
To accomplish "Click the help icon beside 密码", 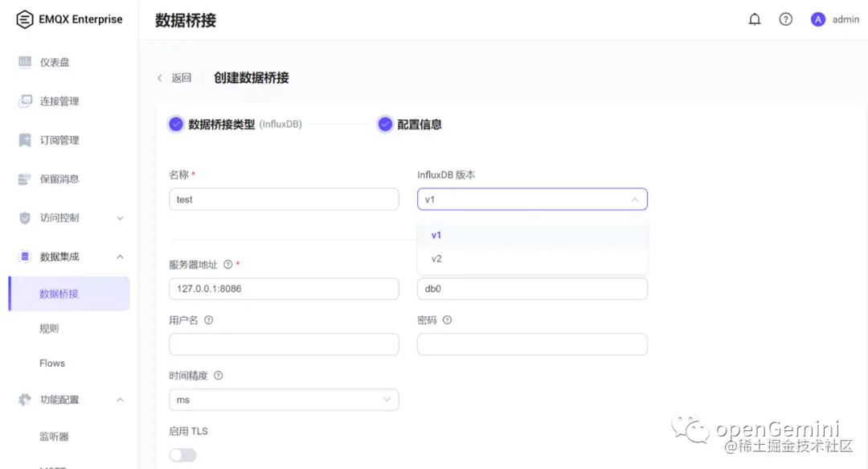I will point(447,319).
